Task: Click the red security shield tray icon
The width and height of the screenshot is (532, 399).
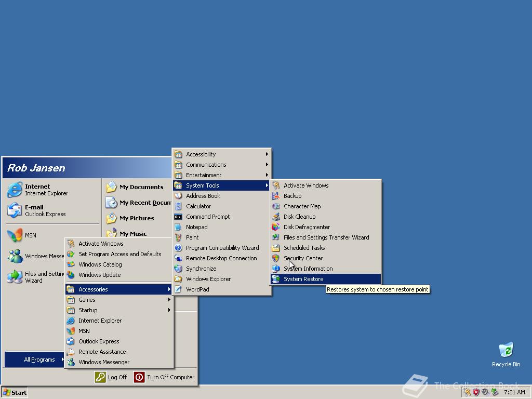Action: (x=476, y=392)
